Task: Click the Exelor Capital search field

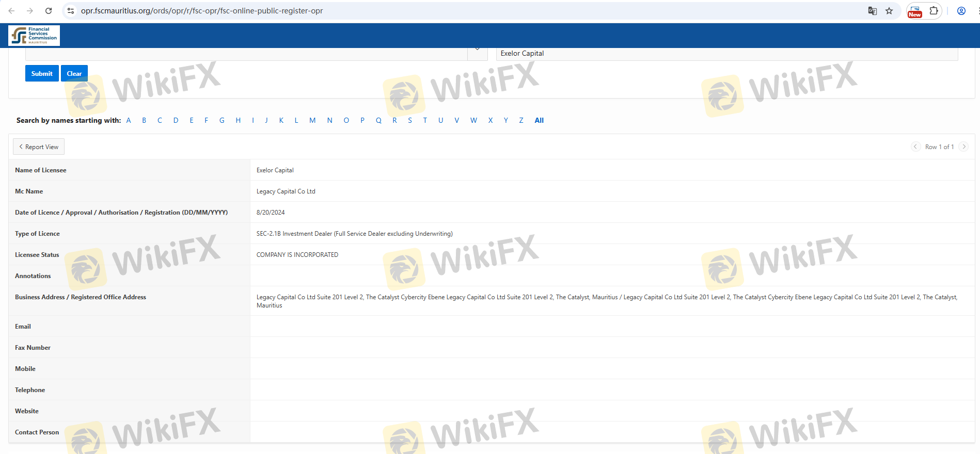Action: click(x=726, y=54)
